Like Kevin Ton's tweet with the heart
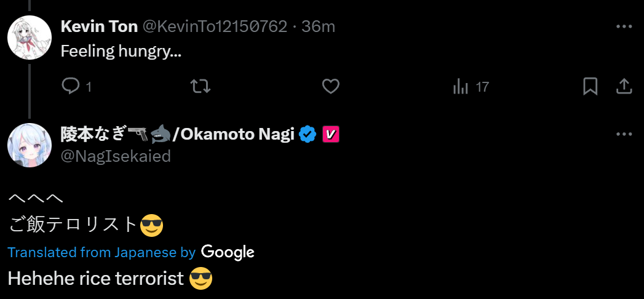 [331, 87]
